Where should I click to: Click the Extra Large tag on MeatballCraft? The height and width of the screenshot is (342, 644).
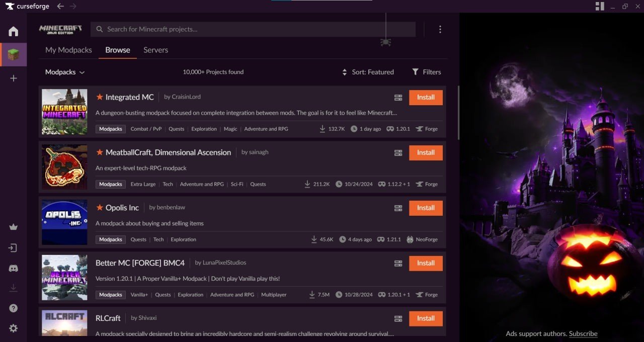coord(143,184)
